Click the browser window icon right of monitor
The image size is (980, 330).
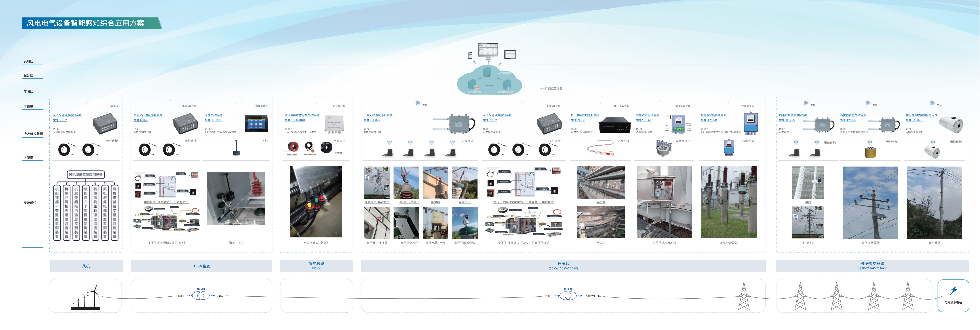click(x=510, y=54)
